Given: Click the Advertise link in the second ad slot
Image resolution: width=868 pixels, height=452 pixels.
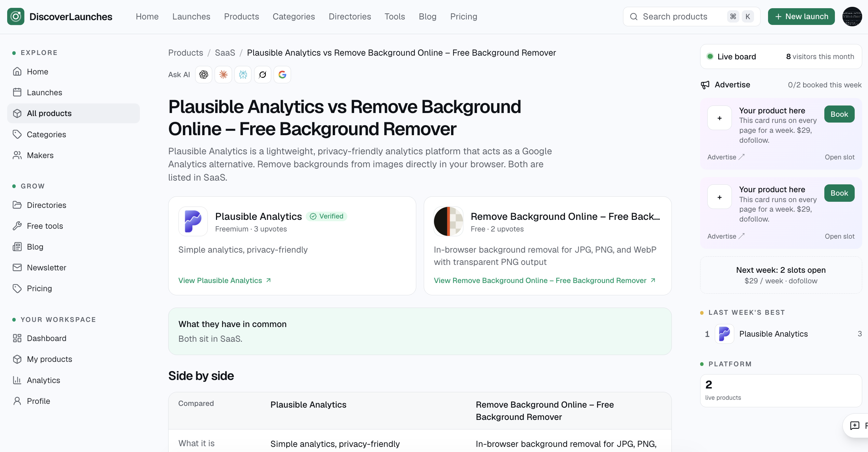Looking at the screenshot, I should coord(726,236).
